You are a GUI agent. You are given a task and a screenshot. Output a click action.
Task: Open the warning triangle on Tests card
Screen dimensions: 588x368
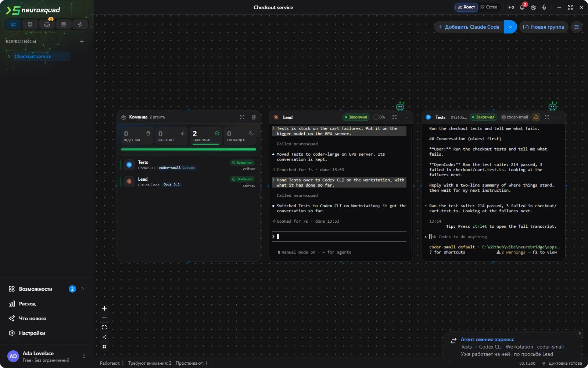[536, 117]
